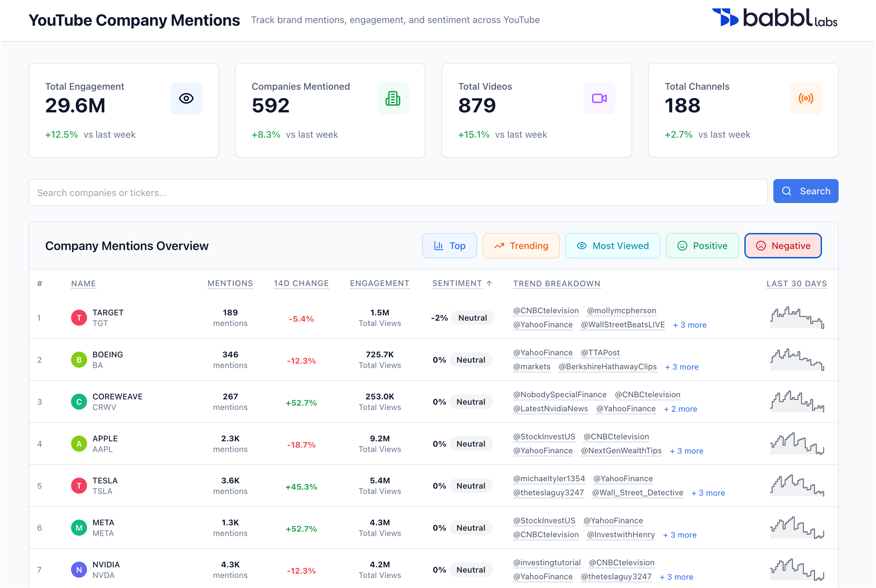
Task: Sort table by Engagement column
Action: pos(379,283)
